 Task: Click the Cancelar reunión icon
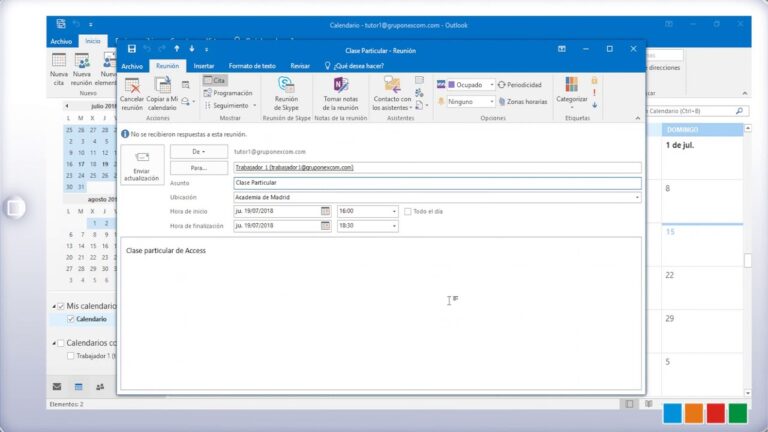pos(132,94)
